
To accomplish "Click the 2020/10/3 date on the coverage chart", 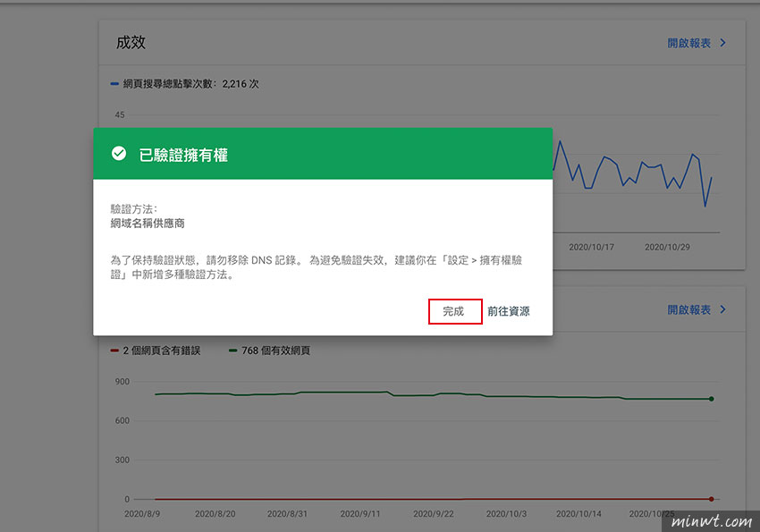I will click(x=506, y=513).
